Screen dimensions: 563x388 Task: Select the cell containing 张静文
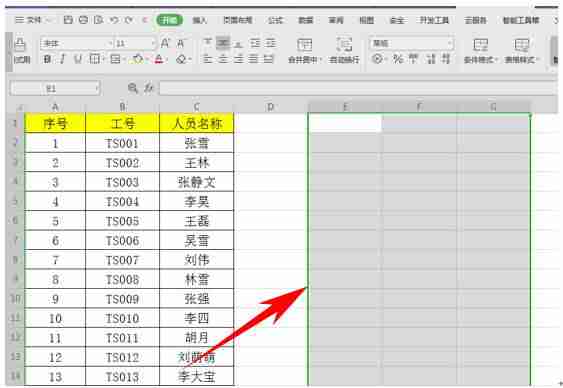196,182
